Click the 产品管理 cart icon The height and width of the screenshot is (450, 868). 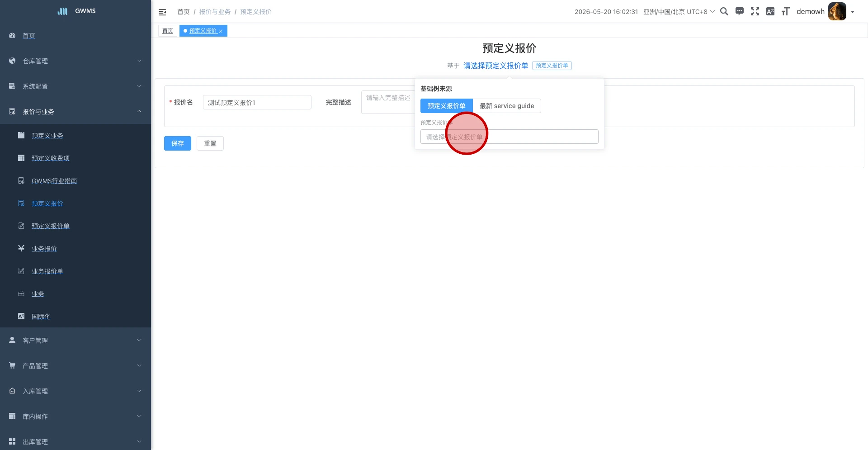pos(12,365)
